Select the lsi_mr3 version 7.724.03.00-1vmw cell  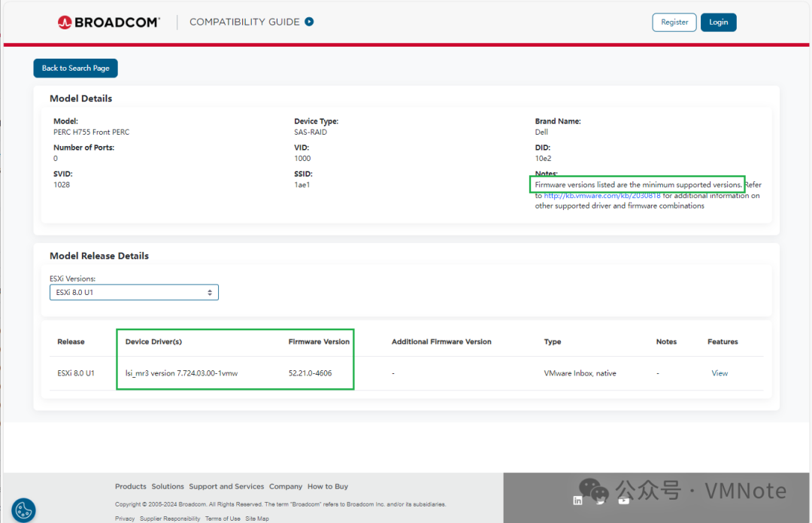click(182, 373)
